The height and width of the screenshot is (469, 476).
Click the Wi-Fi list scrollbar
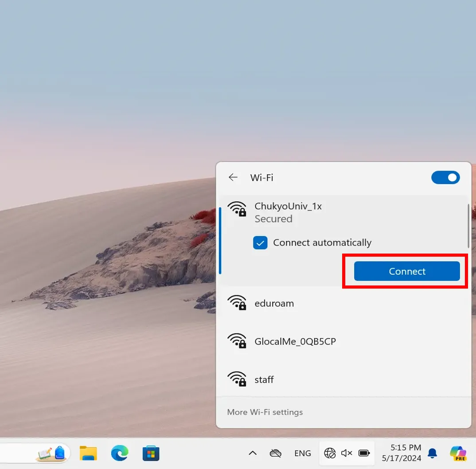[x=468, y=226]
